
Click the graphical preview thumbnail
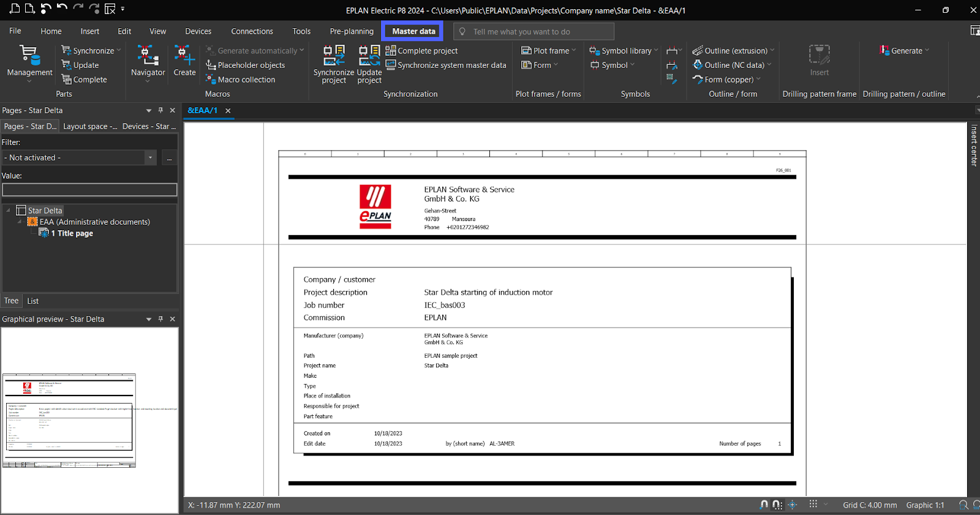pyautogui.click(x=69, y=421)
